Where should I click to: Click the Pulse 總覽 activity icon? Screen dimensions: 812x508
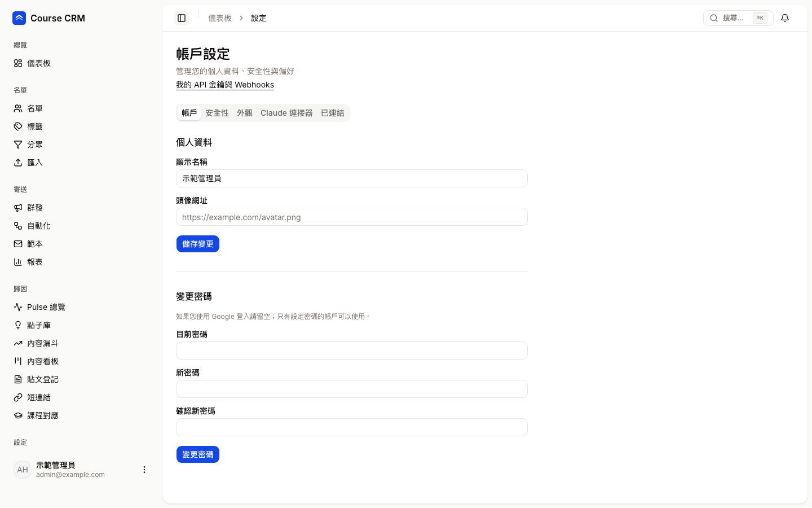pos(18,307)
